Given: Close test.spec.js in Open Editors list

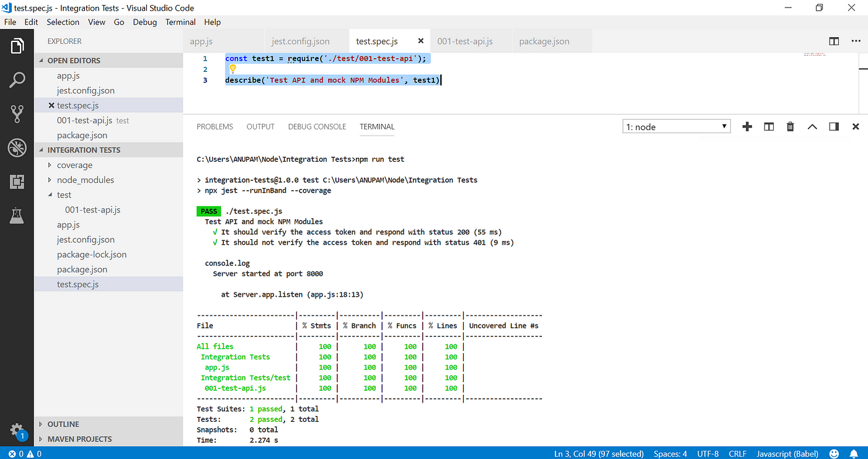Looking at the screenshot, I should click(x=52, y=105).
